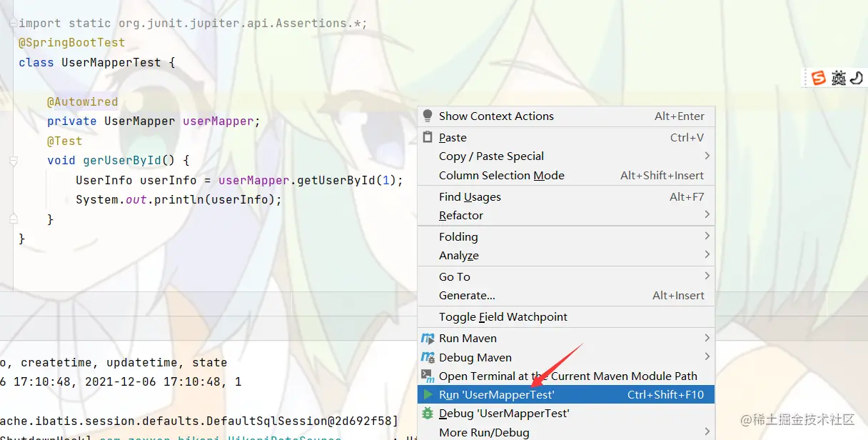Expand the Analyze submenu arrow
The width and height of the screenshot is (868, 440).
tap(707, 255)
